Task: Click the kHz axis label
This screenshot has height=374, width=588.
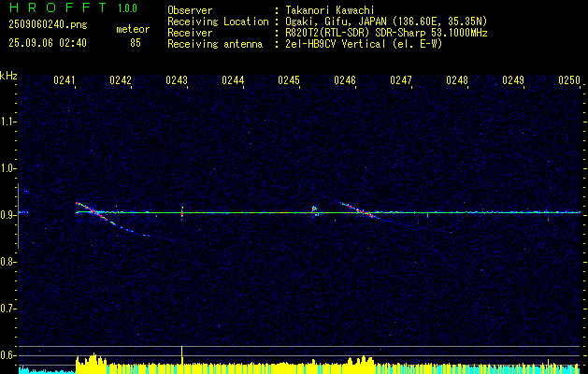Action: [8, 76]
